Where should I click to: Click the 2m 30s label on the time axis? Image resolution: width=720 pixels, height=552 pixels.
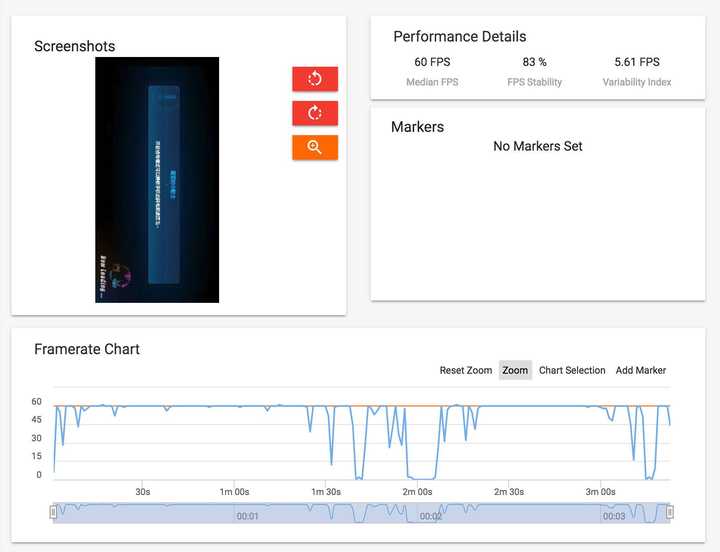click(509, 492)
